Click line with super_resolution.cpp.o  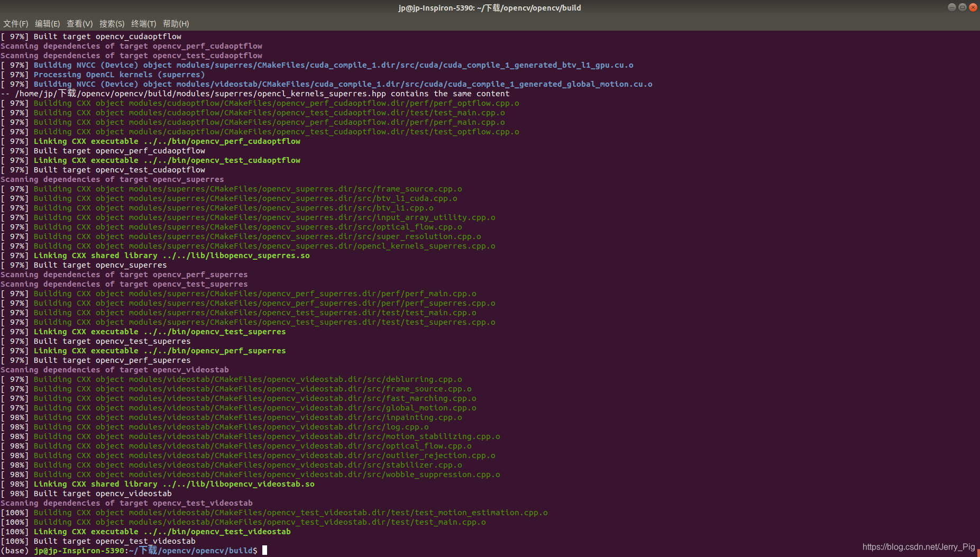(x=241, y=236)
